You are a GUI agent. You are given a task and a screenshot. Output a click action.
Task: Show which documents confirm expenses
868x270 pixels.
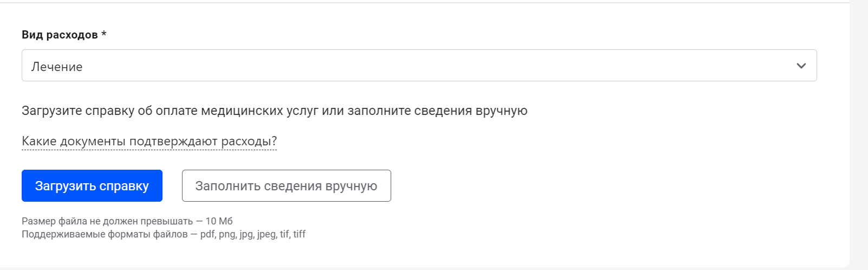(x=149, y=142)
